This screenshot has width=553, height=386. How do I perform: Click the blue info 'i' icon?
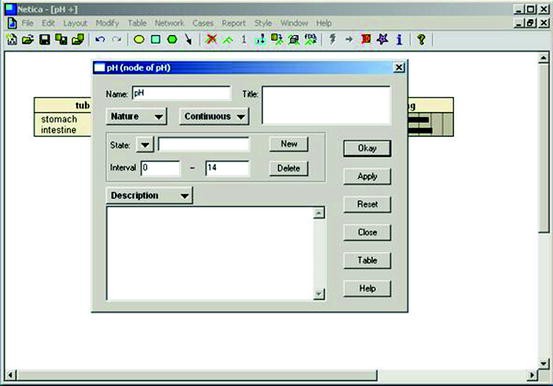pyautogui.click(x=399, y=40)
